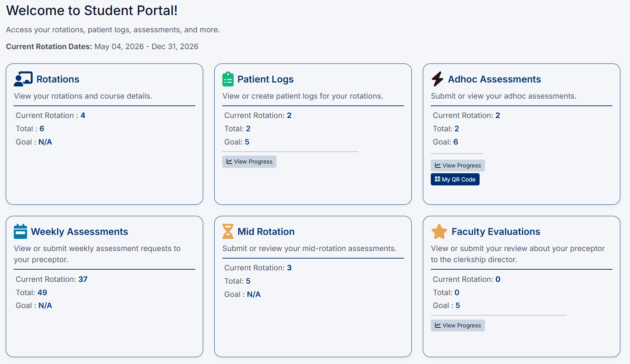Screen dimensions: 630x364
Task: Click the Weekly Assessments calendar icon
Action: (20, 232)
